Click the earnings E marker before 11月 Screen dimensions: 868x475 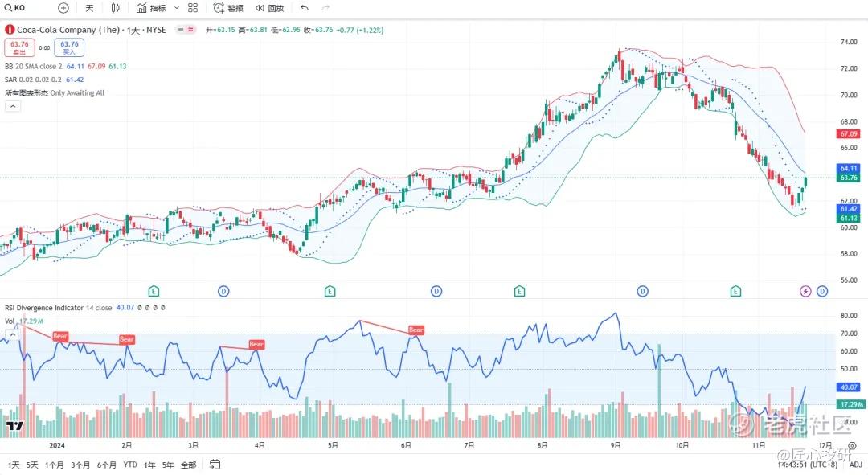point(735,291)
